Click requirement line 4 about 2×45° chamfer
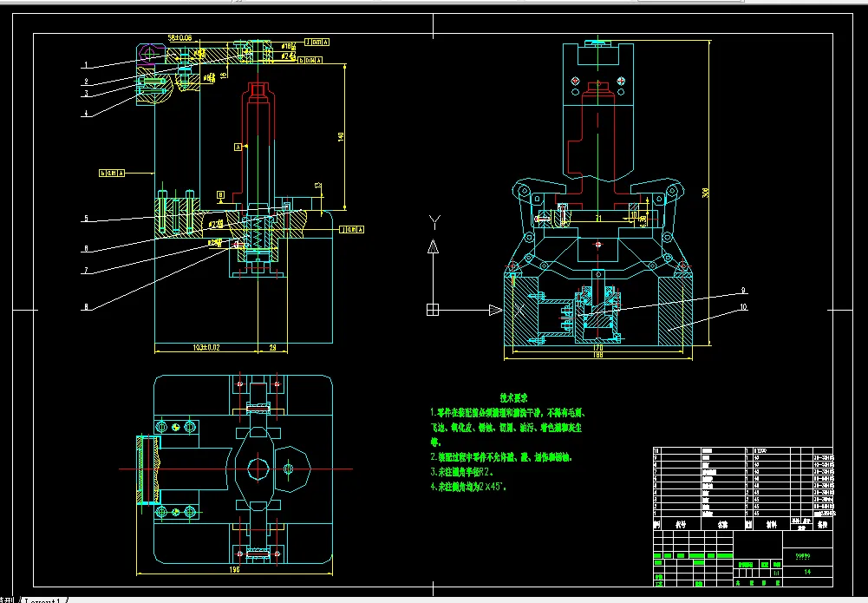868x603 pixels. (468, 487)
